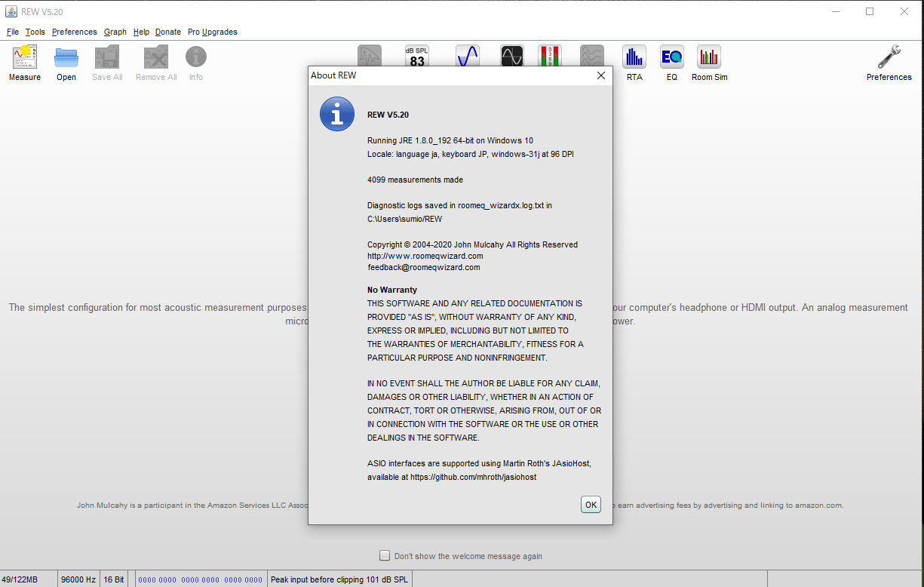Open the level meters icon

[x=550, y=56]
